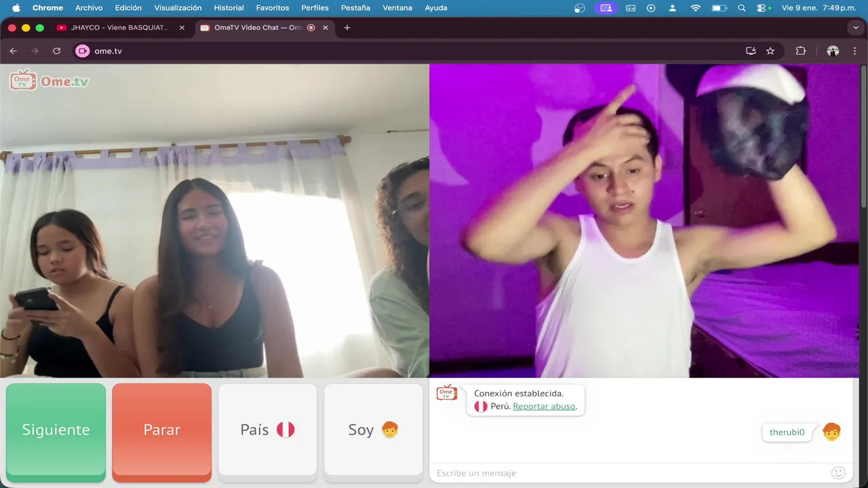Click the keyboard input menu bar icon
The image size is (868, 488).
pos(631,8)
